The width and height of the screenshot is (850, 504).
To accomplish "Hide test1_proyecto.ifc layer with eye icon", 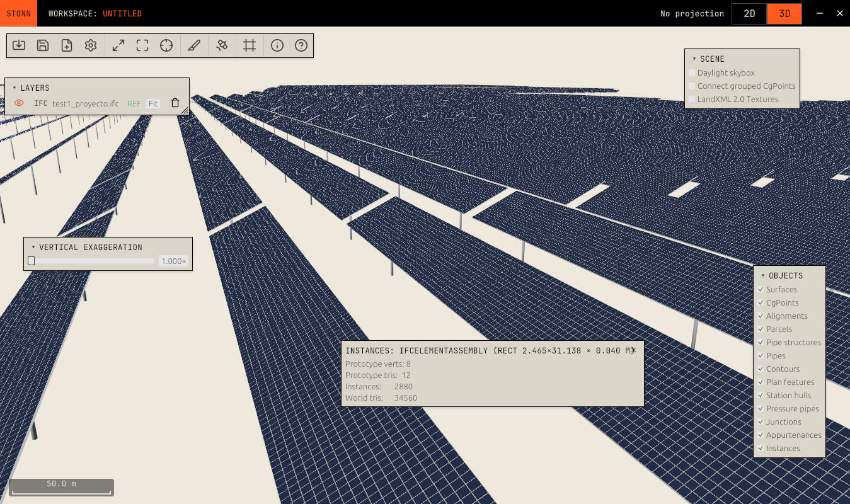I will [19, 103].
